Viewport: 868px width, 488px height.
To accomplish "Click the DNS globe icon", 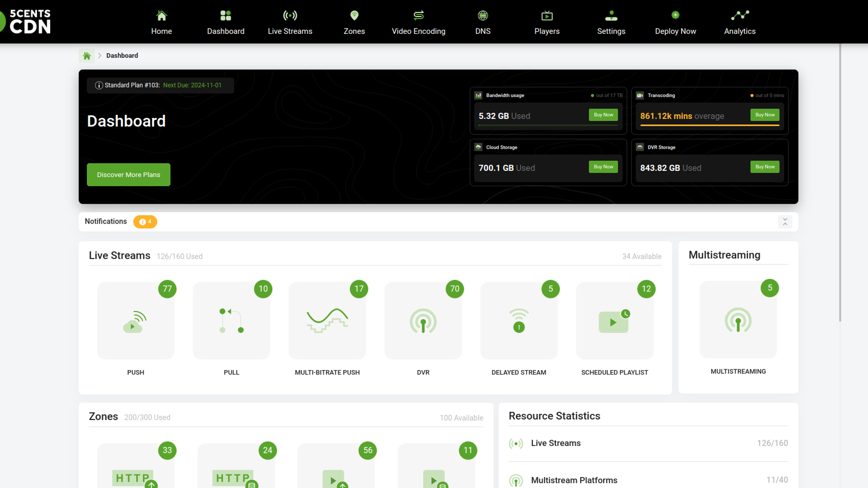I will 483,16.
